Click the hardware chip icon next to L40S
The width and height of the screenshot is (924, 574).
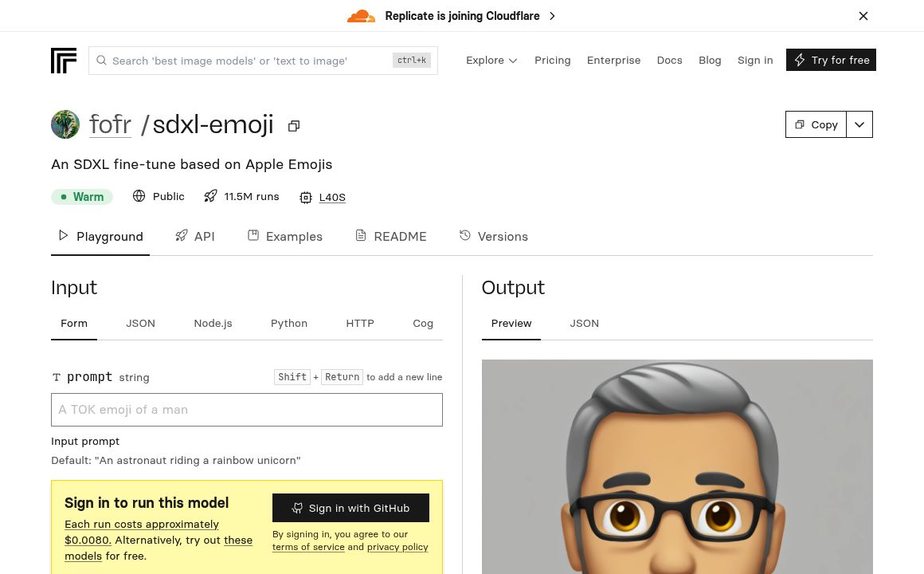(306, 197)
